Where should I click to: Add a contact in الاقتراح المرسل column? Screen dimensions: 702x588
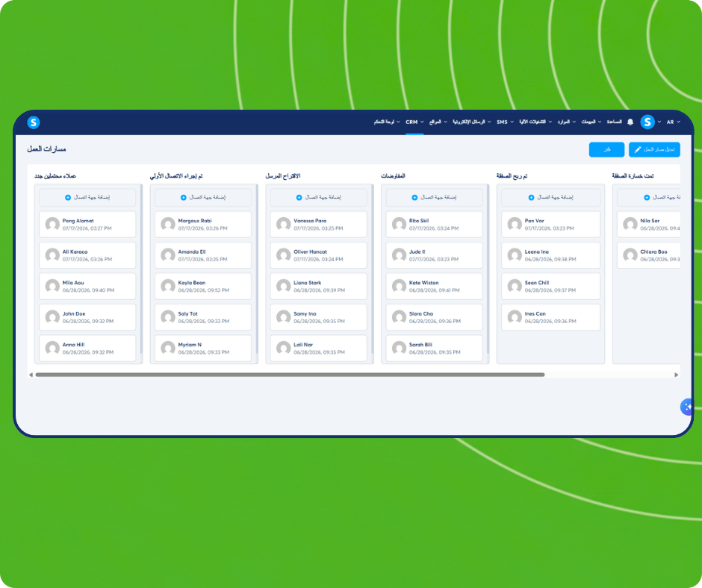coord(318,197)
